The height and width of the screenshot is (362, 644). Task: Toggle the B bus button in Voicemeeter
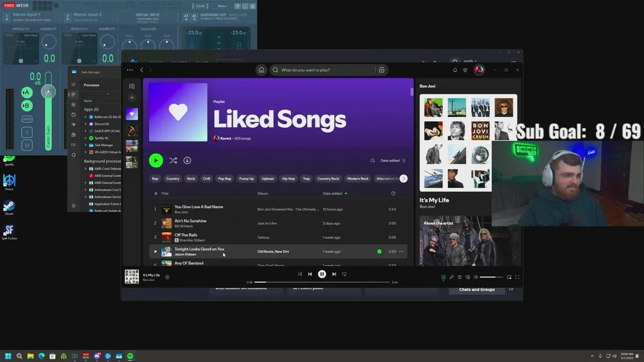click(27, 106)
